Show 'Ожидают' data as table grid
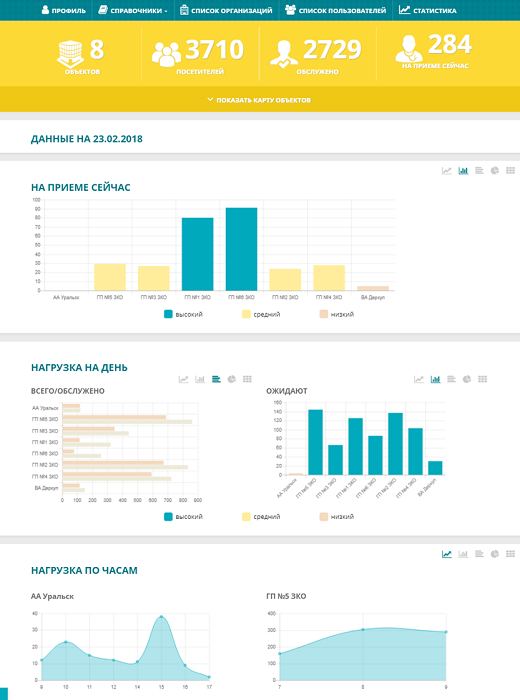 (x=483, y=379)
